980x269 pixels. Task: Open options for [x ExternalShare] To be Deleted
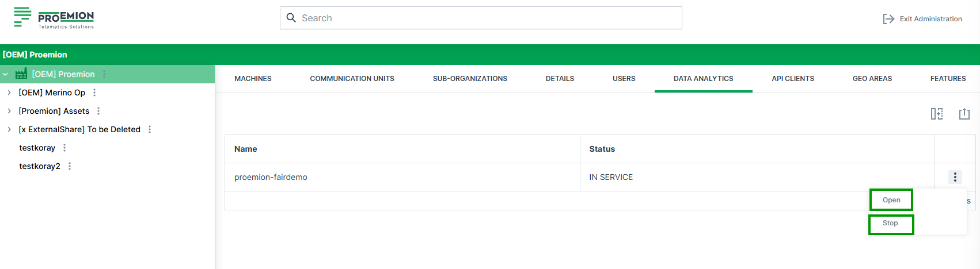click(150, 129)
